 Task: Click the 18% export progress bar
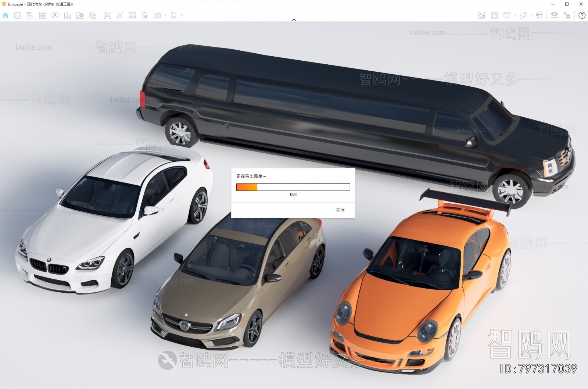293,186
